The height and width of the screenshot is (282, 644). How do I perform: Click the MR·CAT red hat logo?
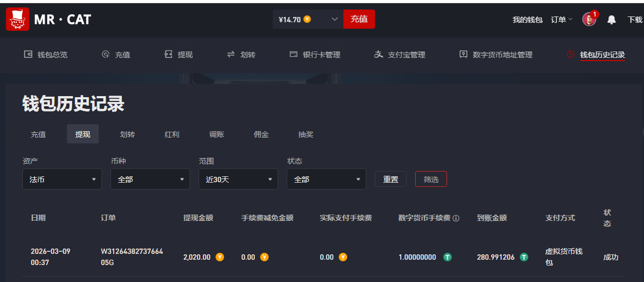pos(18,19)
